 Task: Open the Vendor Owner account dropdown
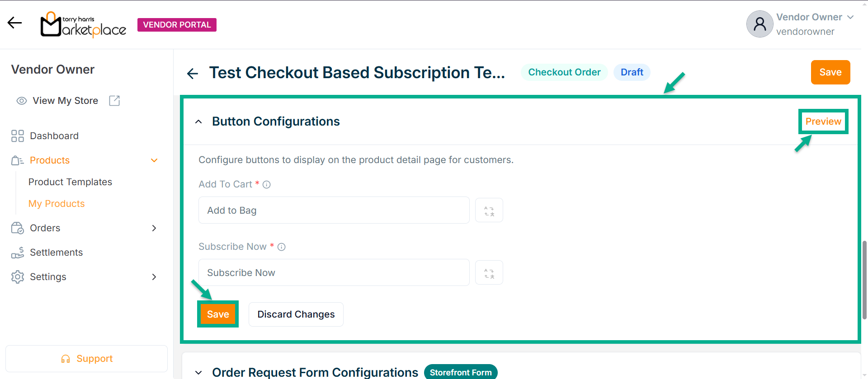(850, 17)
